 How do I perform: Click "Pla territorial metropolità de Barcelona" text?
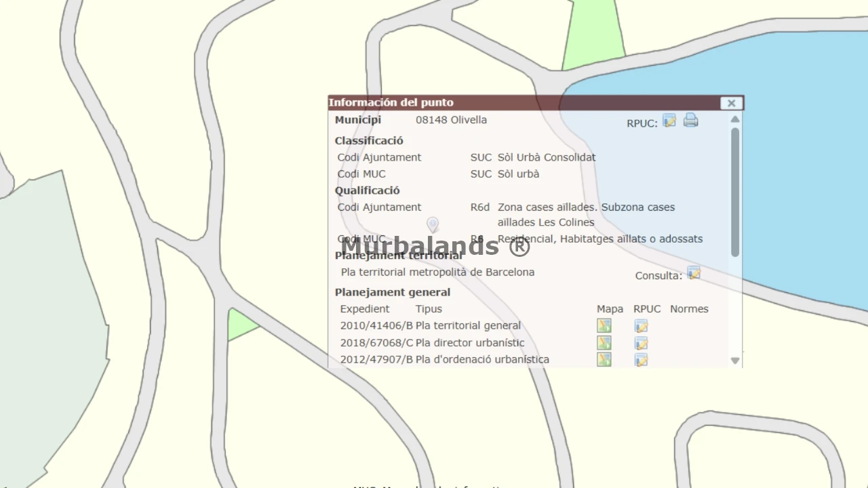(437, 272)
